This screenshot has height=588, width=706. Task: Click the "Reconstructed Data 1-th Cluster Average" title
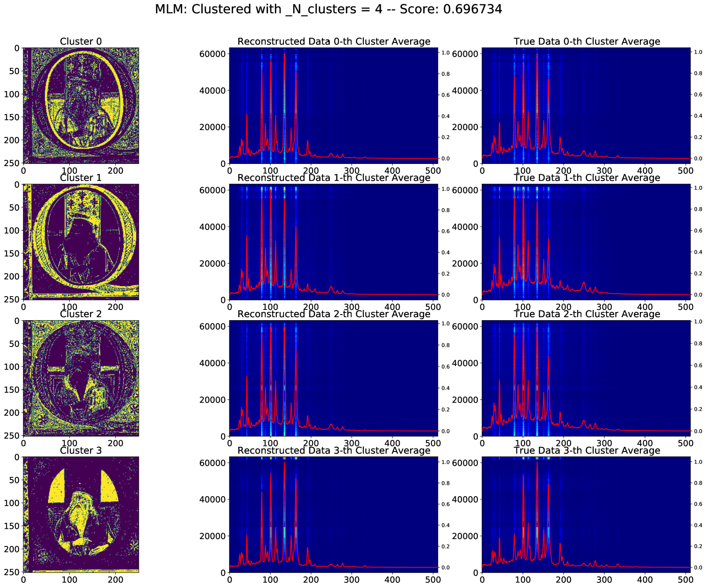click(x=334, y=178)
